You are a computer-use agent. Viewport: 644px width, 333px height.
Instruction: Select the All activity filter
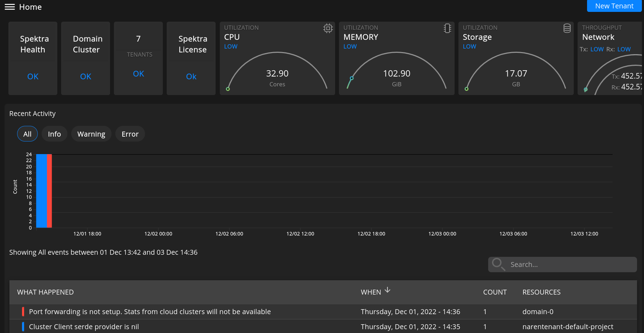click(x=27, y=134)
